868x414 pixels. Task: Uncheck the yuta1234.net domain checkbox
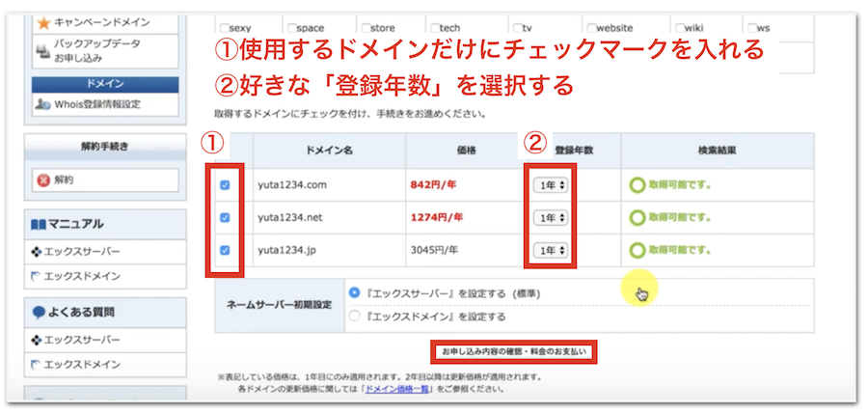coord(226,218)
